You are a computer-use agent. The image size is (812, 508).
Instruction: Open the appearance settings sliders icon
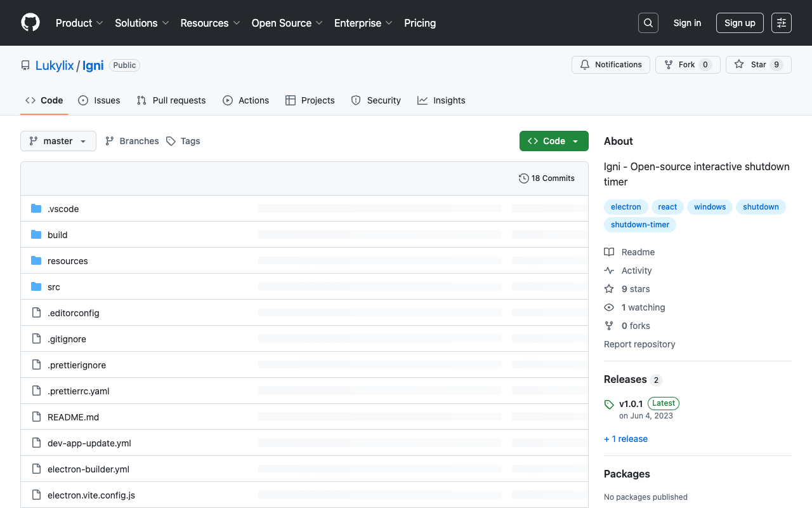[x=782, y=23]
